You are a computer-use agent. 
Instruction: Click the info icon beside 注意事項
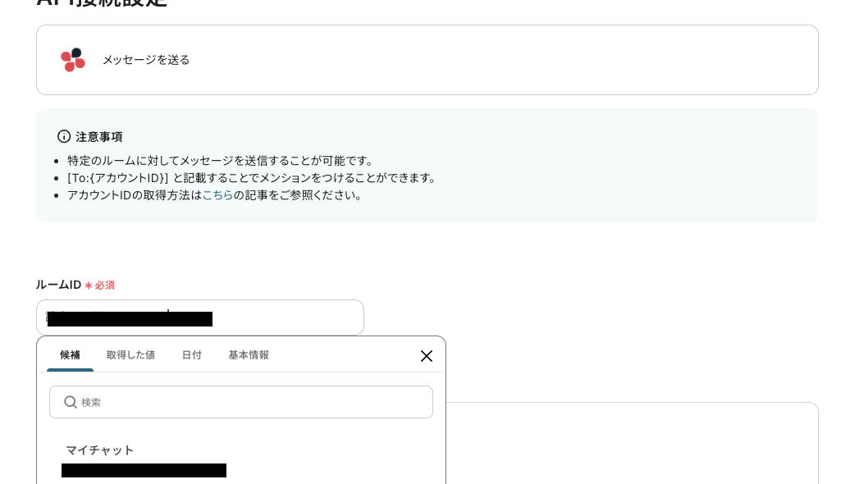pos(64,136)
